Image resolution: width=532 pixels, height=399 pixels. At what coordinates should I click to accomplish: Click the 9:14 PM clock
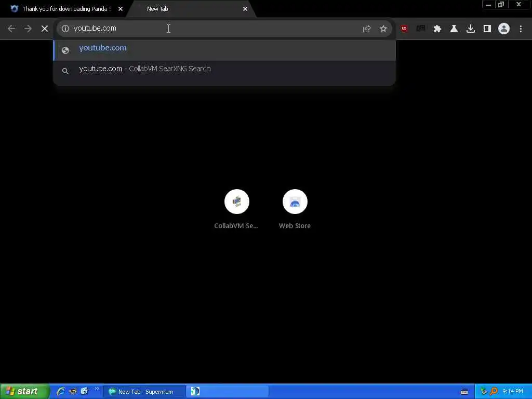(513, 392)
